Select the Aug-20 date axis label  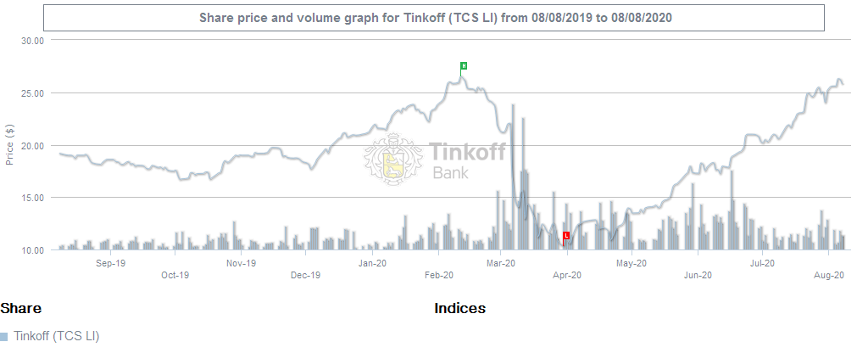click(828, 275)
